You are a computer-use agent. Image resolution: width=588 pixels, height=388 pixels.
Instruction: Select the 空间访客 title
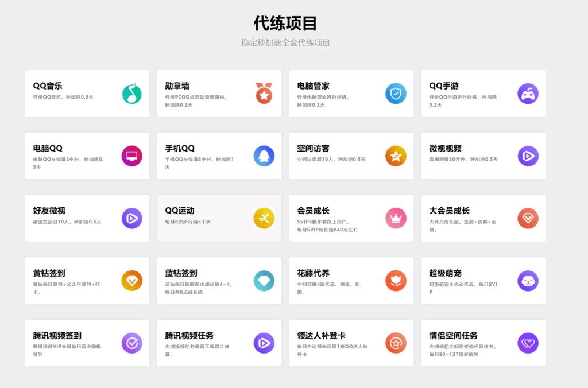tap(313, 149)
